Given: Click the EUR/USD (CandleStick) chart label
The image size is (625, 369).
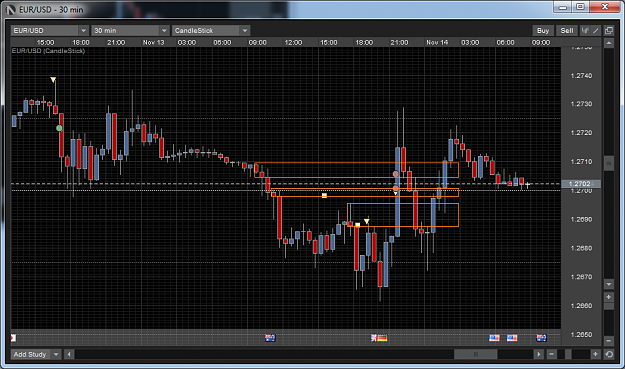Looking at the screenshot, I should (x=48, y=51).
